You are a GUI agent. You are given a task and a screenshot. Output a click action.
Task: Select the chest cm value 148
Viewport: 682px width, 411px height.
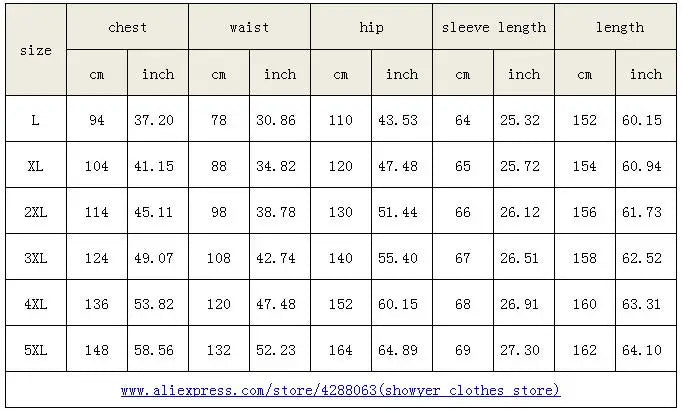click(x=97, y=350)
